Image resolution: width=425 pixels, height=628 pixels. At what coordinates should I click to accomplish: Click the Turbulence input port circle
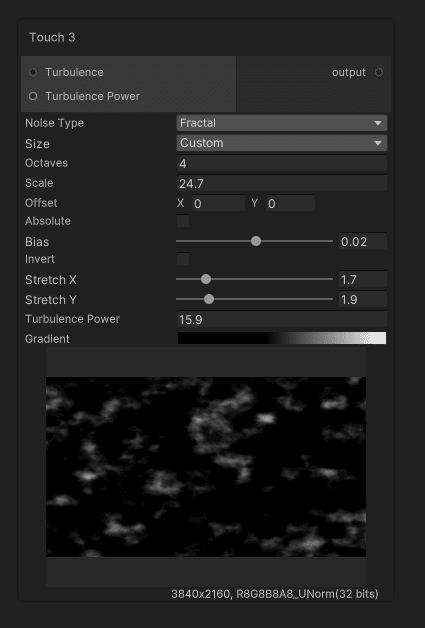[x=33, y=72]
